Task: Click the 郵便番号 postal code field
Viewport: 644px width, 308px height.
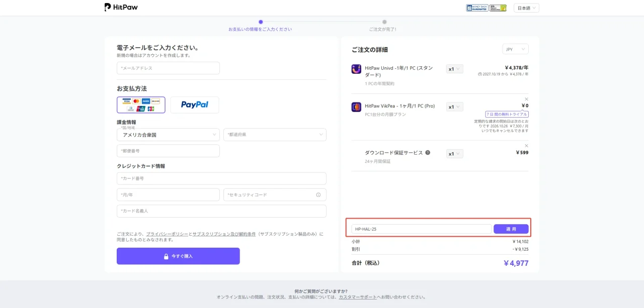Action: [168, 151]
